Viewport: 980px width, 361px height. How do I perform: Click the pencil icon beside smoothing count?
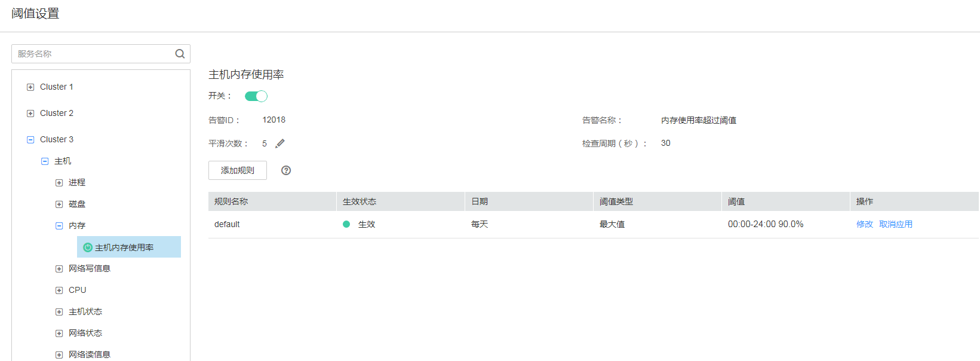coord(280,143)
